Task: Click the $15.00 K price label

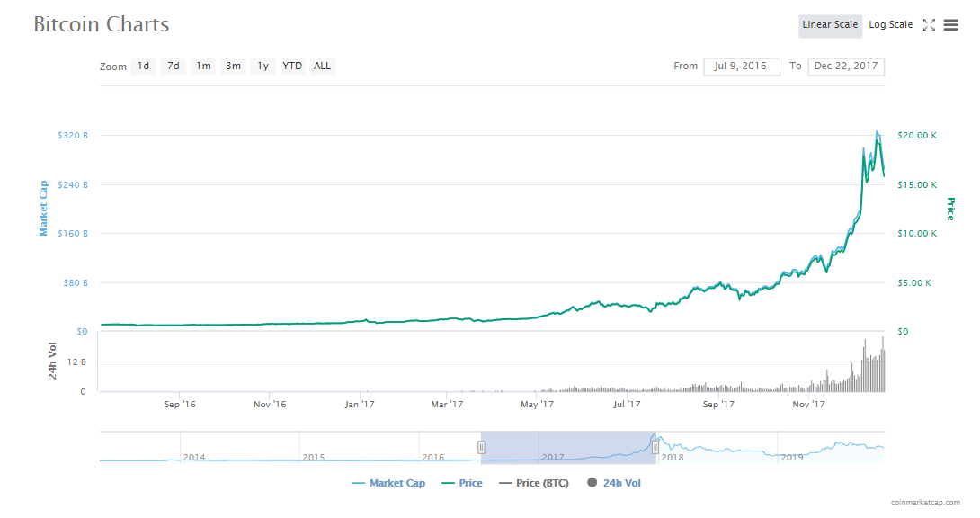Action: point(917,185)
